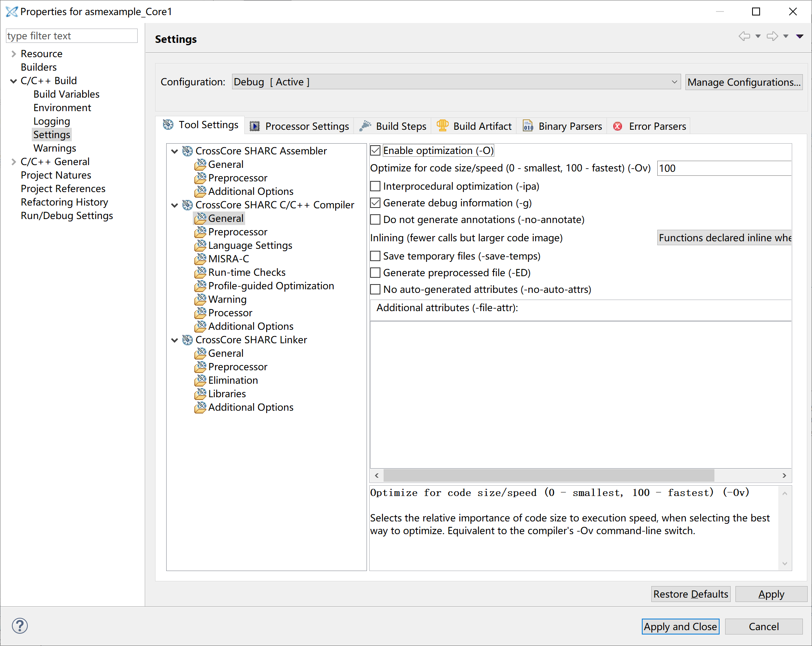Enable Interprocedural optimization (-ipa)
Image resolution: width=812 pixels, height=646 pixels.
click(375, 186)
